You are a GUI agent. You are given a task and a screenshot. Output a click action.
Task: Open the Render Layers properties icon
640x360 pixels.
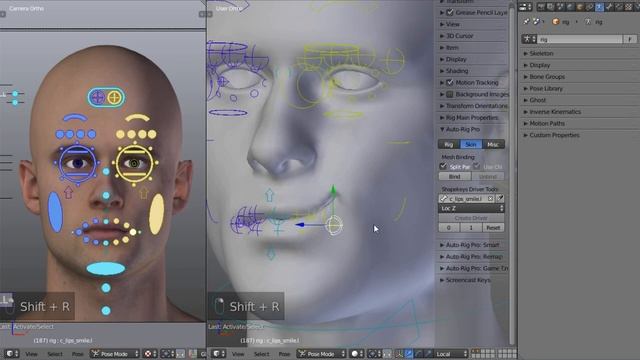(550, 7)
